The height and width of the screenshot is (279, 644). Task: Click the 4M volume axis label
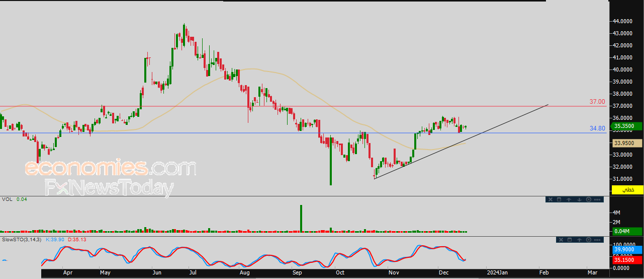[x=617, y=213]
